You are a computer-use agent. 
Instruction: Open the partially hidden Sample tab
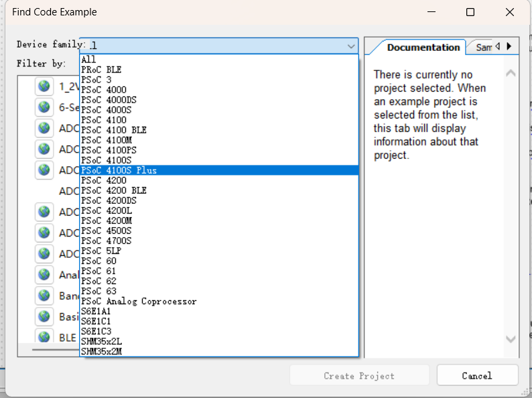point(483,47)
